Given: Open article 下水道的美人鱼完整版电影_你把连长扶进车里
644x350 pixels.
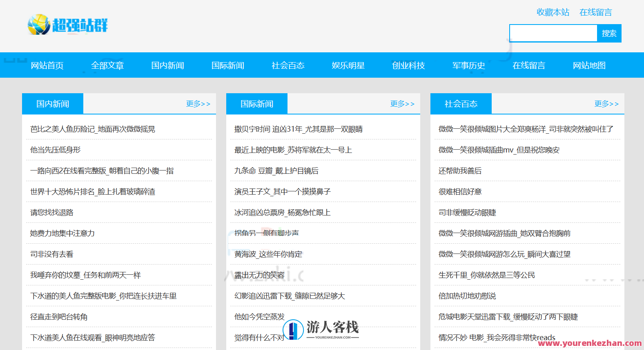Looking at the screenshot, I should pyautogui.click(x=104, y=296).
